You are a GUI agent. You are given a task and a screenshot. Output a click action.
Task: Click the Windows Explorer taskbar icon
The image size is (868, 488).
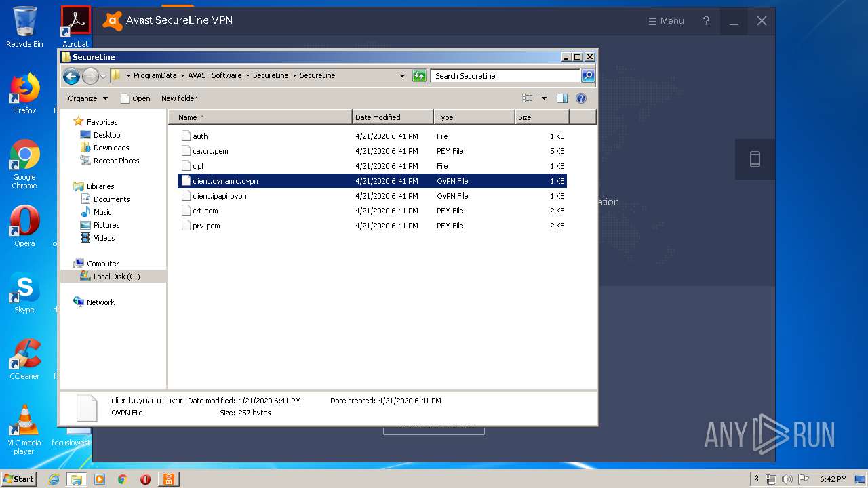click(x=77, y=479)
